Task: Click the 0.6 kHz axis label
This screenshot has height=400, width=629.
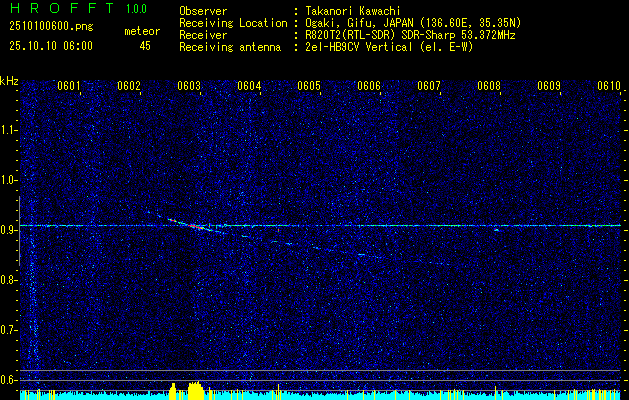Action: [8, 380]
